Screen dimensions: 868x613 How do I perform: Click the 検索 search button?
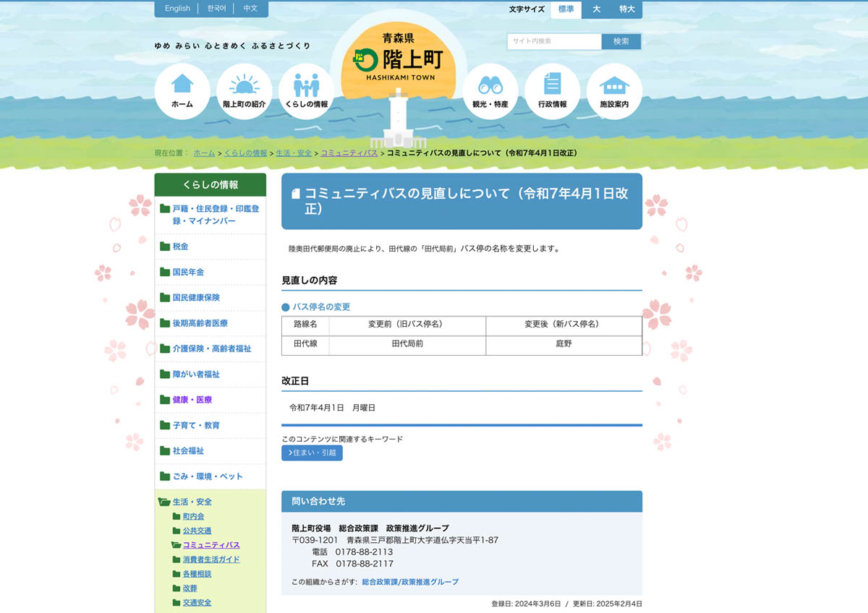click(x=621, y=41)
